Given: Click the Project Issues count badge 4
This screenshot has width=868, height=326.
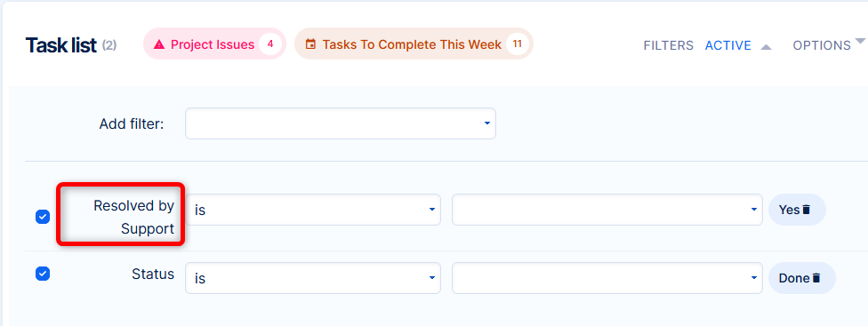Looking at the screenshot, I should click(269, 44).
